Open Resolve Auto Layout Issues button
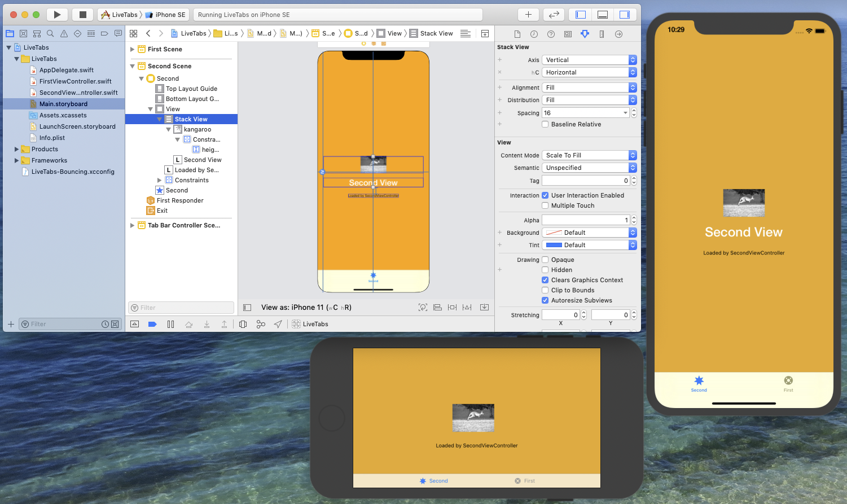The width and height of the screenshot is (847, 504). pyautogui.click(x=467, y=307)
